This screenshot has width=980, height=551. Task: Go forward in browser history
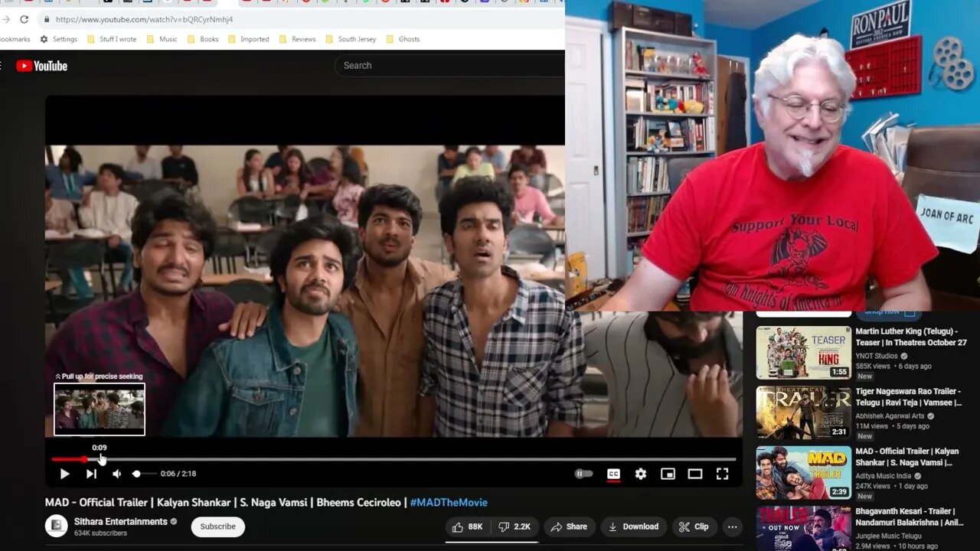point(5,19)
